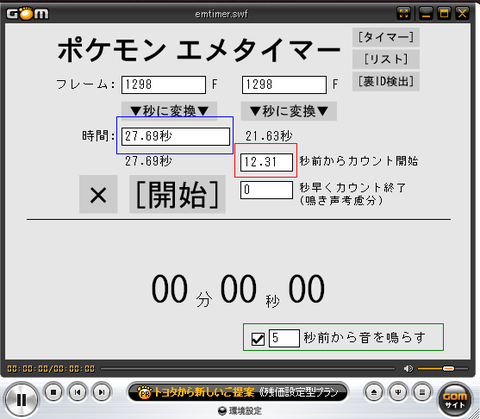The image size is (480, 419).
Task: Click the × reset button
Action: click(98, 194)
